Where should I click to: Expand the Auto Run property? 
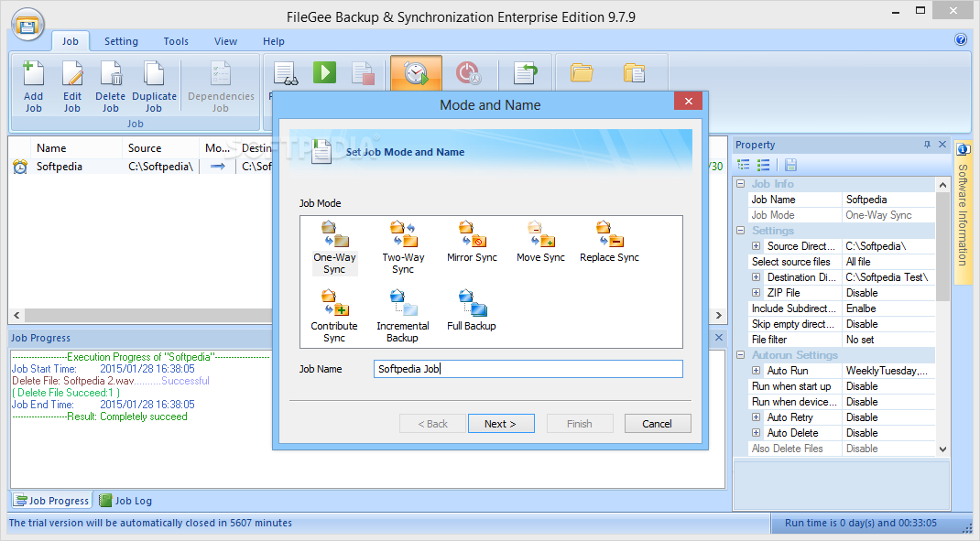pyautogui.click(x=757, y=371)
